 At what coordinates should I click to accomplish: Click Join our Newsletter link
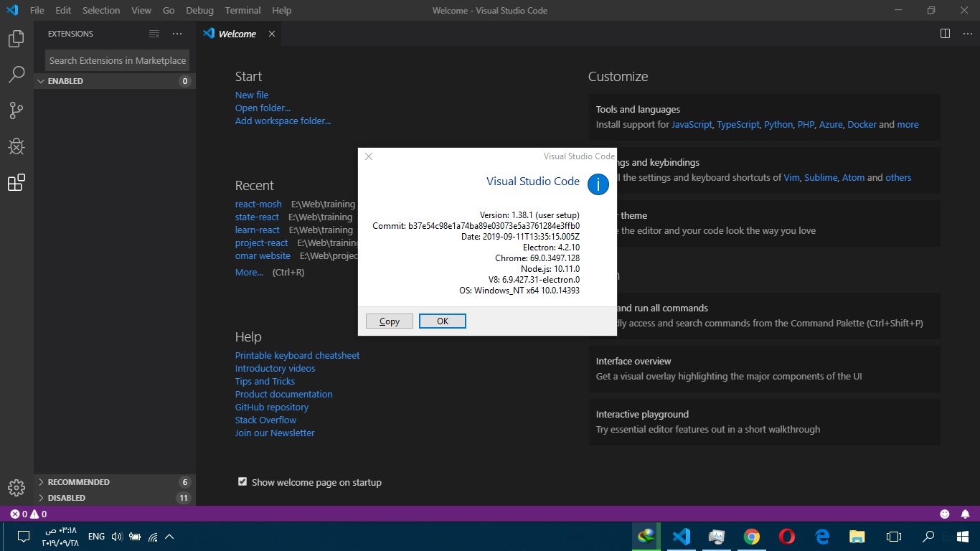tap(275, 433)
